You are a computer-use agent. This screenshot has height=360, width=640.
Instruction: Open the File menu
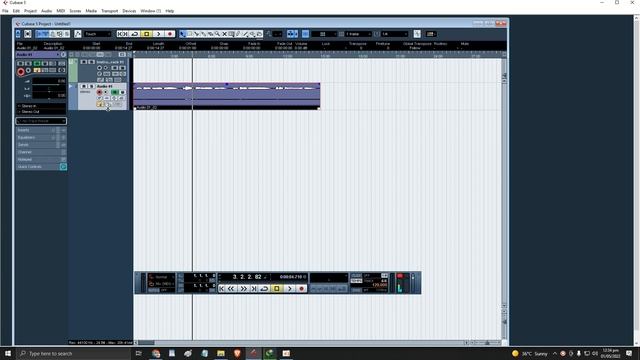click(x=5, y=11)
